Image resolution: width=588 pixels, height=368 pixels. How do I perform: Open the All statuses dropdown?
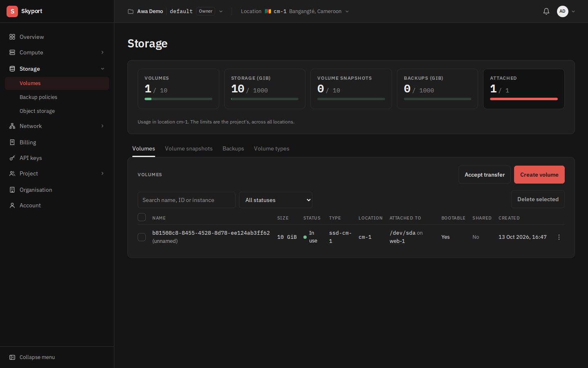276,200
